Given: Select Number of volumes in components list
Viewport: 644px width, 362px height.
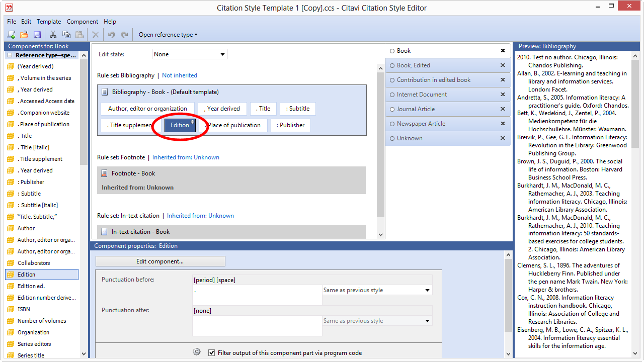Looking at the screenshot, I should coord(42,321).
